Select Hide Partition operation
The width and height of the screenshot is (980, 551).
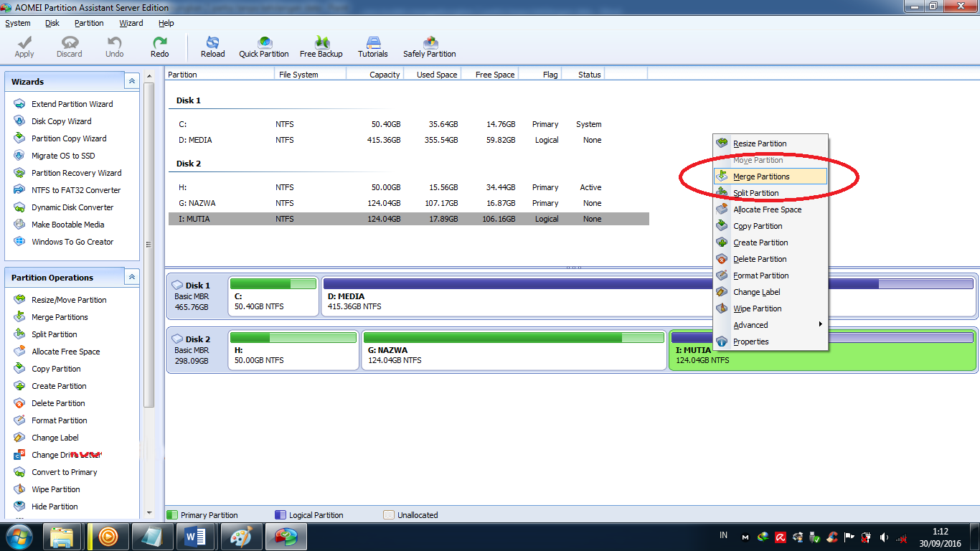click(x=55, y=507)
